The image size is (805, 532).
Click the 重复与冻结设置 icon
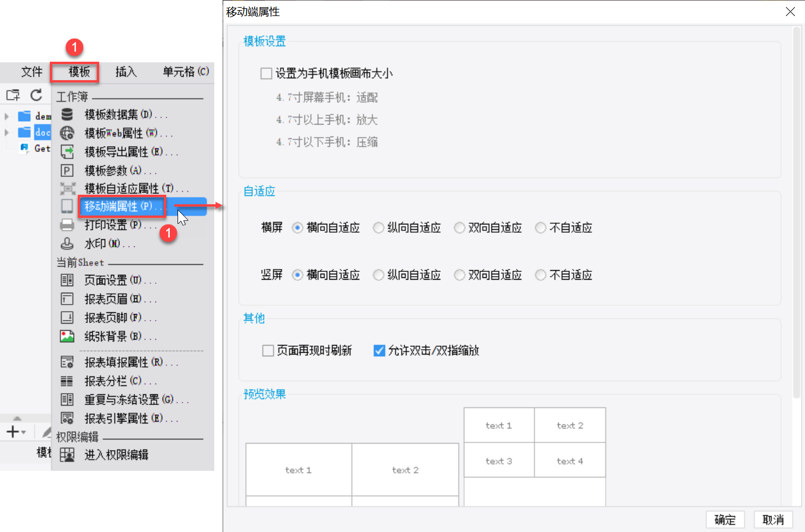coord(67,400)
